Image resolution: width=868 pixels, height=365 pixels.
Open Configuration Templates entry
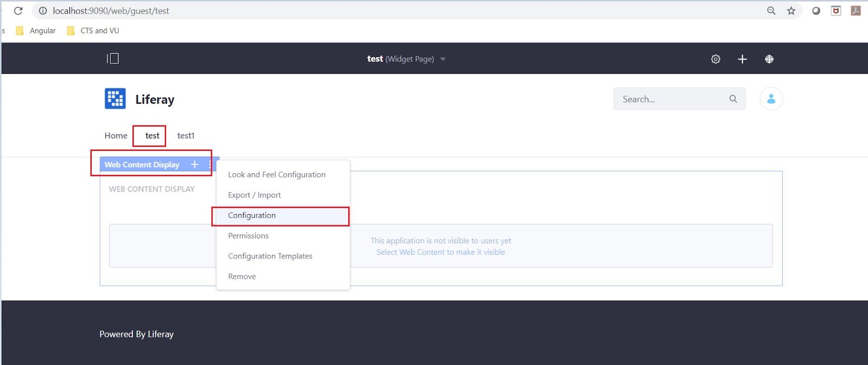tap(270, 256)
